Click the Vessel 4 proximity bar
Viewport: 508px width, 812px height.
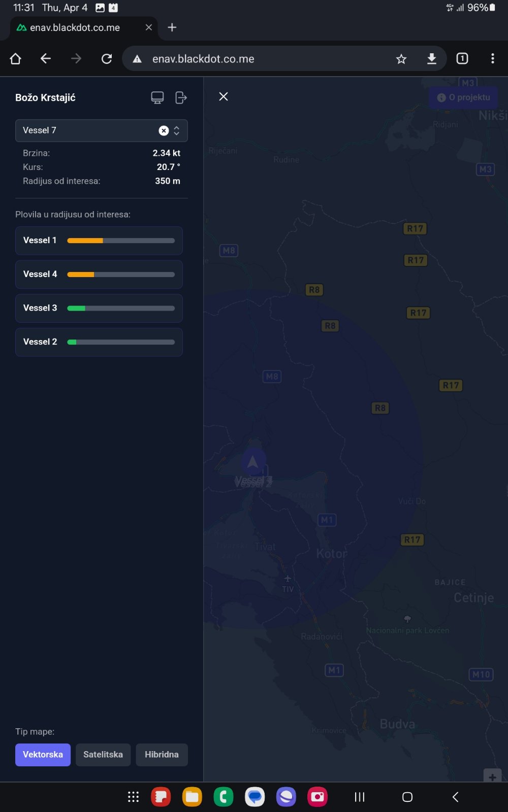(121, 275)
